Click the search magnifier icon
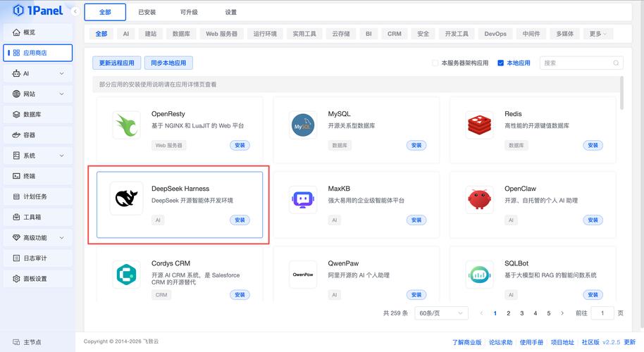Screen dimensions: 644x352 pos(616,63)
